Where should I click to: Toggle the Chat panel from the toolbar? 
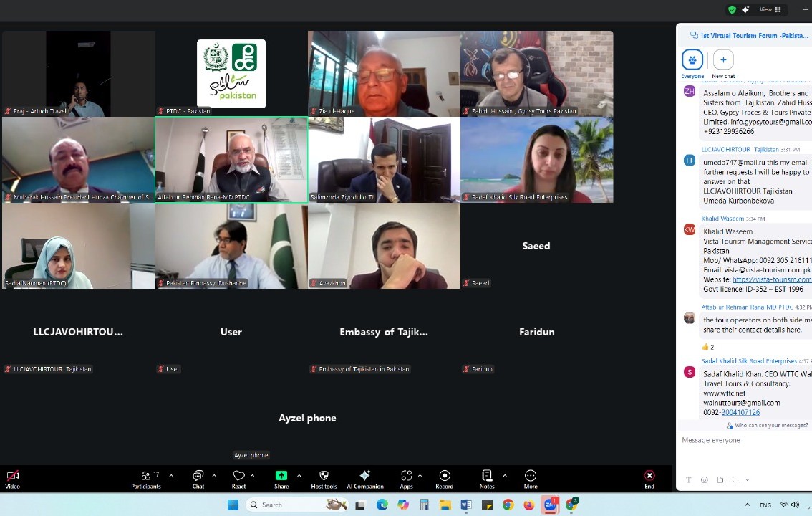coord(198,479)
